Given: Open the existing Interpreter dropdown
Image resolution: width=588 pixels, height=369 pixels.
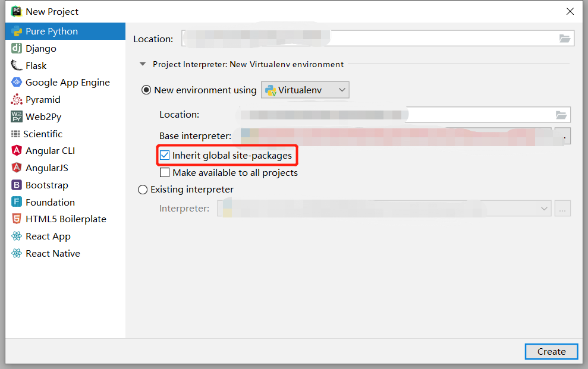Looking at the screenshot, I should pyautogui.click(x=384, y=209).
